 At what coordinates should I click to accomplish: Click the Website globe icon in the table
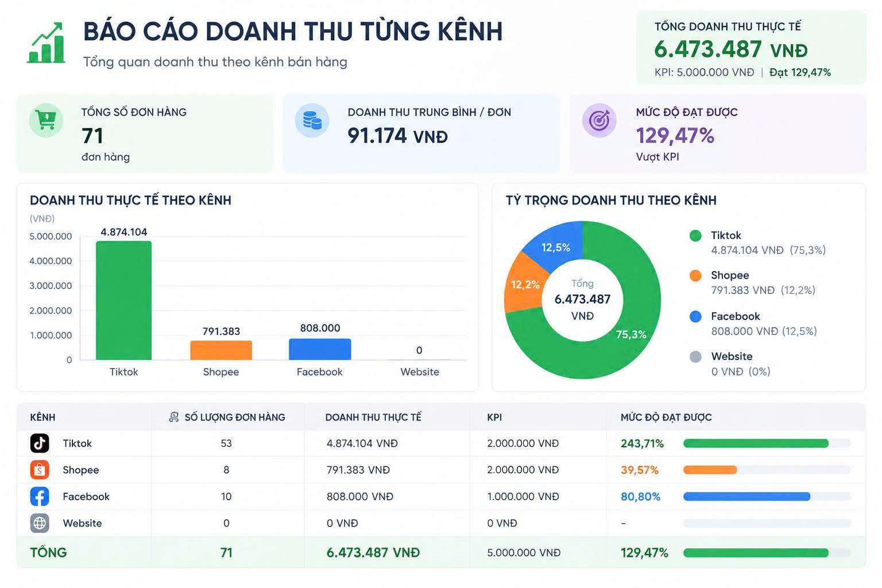(x=40, y=523)
